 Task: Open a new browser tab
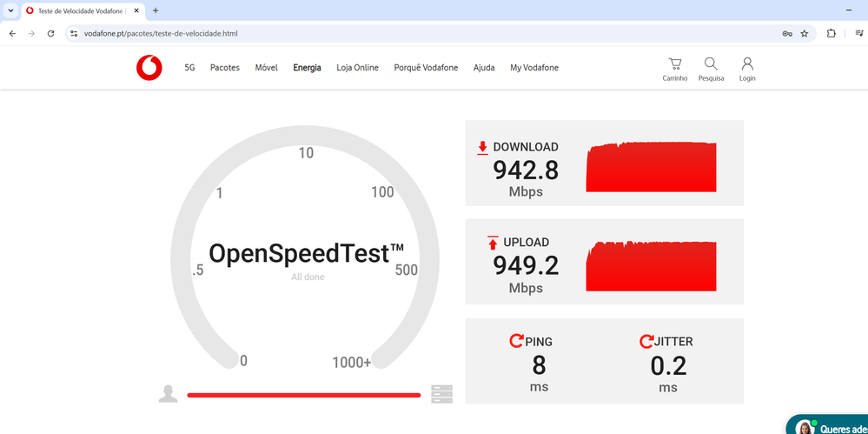pos(156,10)
